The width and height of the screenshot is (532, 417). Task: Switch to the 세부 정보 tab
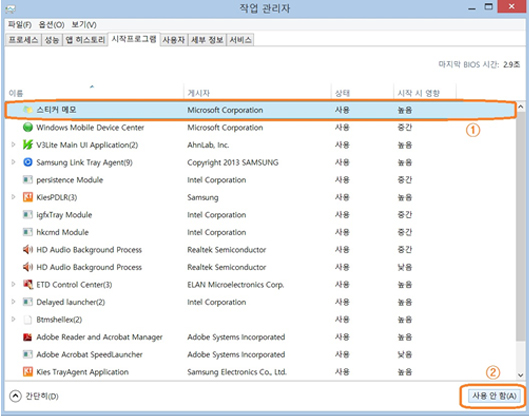point(207,40)
